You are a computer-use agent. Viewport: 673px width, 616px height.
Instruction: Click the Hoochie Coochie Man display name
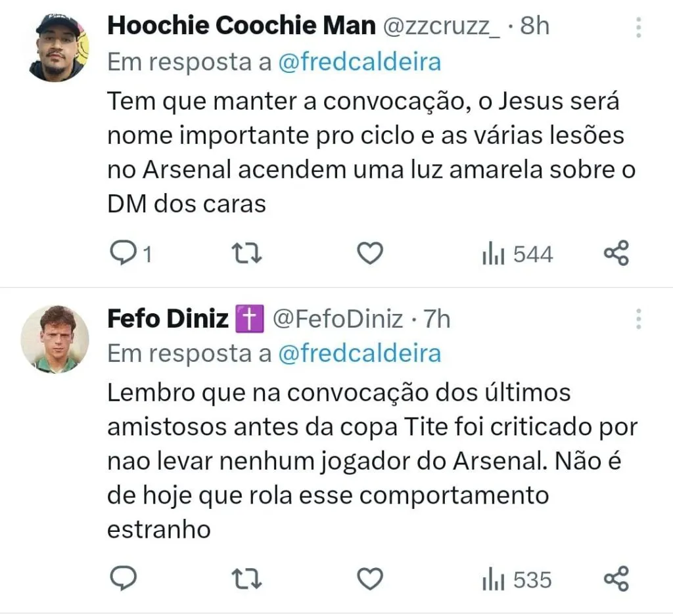pos(241,26)
